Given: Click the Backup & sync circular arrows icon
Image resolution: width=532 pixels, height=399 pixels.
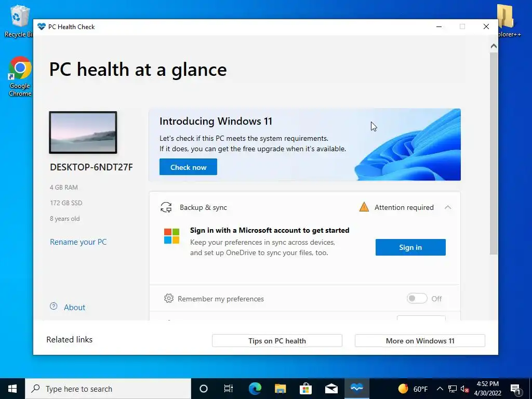Looking at the screenshot, I should coord(166,207).
